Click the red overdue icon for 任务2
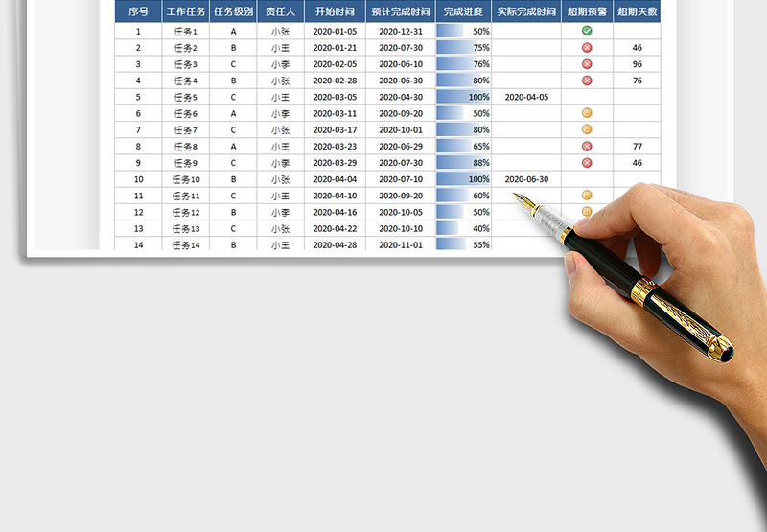This screenshot has height=532, width=767. point(587,48)
